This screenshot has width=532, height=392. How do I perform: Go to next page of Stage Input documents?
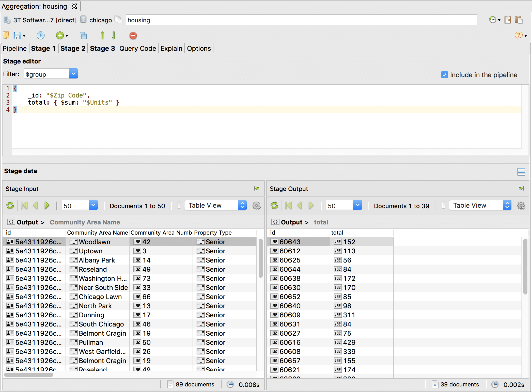tap(47, 205)
